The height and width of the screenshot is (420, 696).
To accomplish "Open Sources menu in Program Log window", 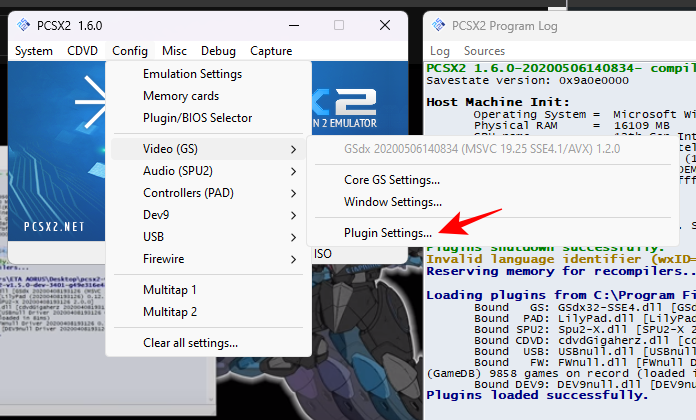I will tap(484, 51).
